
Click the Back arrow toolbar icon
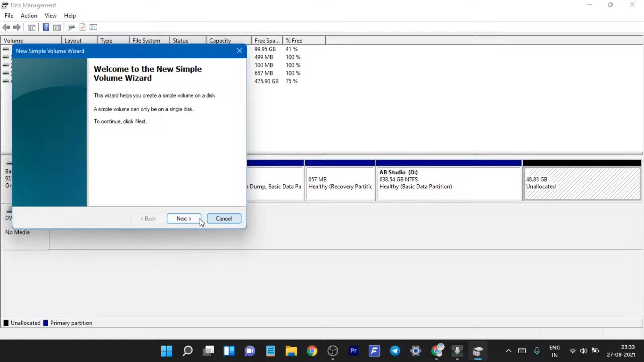[x=6, y=27]
